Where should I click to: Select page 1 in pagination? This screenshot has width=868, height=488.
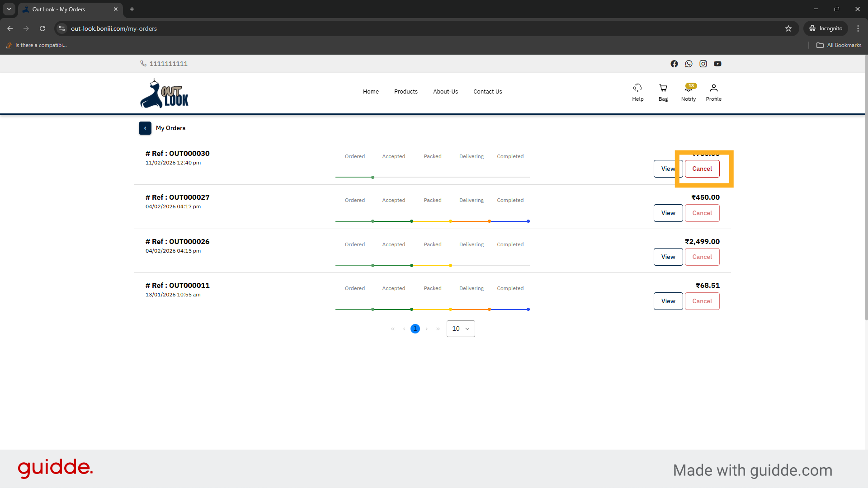415,329
